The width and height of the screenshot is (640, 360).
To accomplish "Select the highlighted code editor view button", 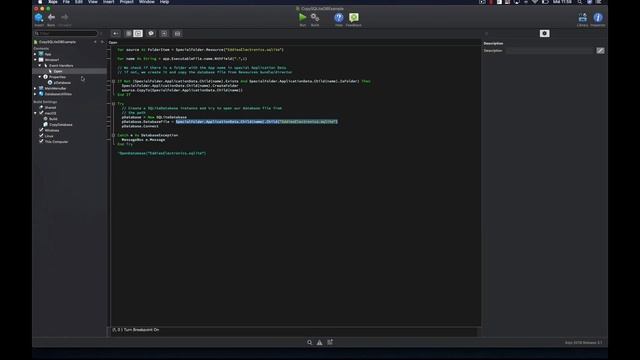I will coord(138,33).
